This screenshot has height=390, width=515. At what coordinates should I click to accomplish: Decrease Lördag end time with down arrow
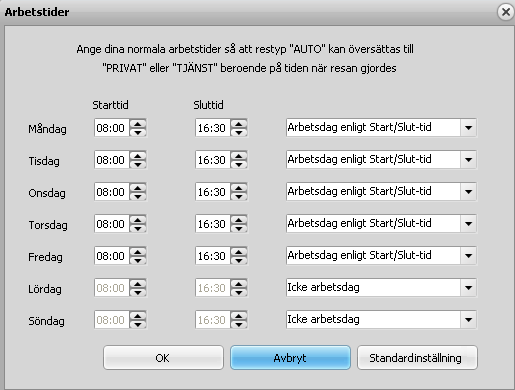coord(239,292)
